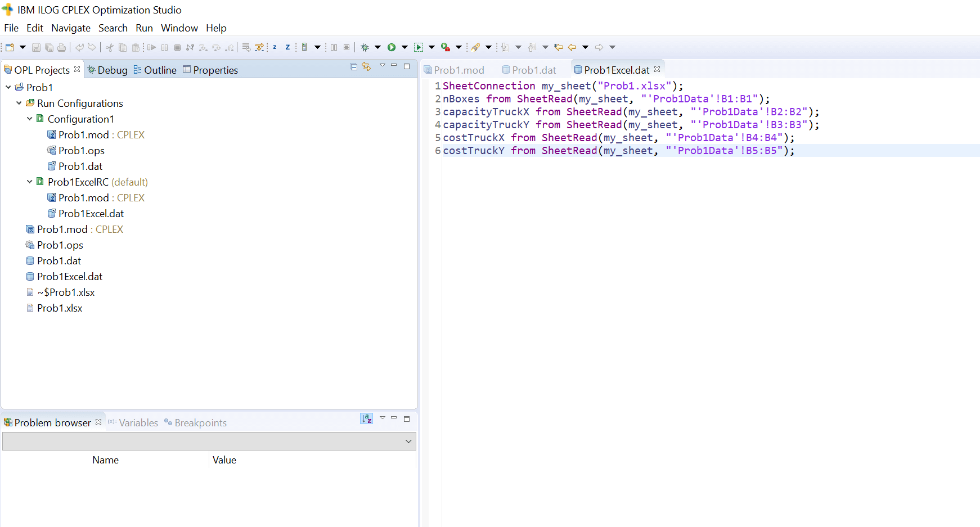Open the Problem browser View Menu triangle

pos(383,417)
